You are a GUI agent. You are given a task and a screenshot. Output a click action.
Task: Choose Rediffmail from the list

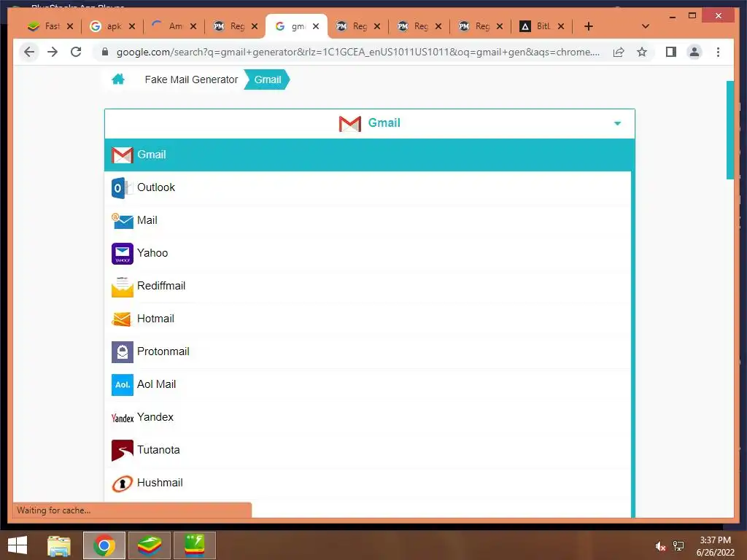368,286
